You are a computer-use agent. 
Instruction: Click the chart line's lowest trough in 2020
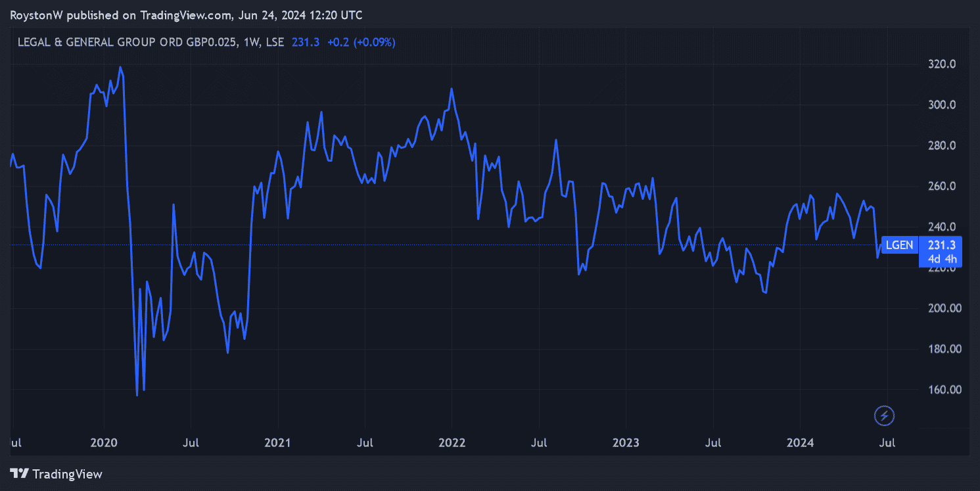pyautogui.click(x=137, y=395)
